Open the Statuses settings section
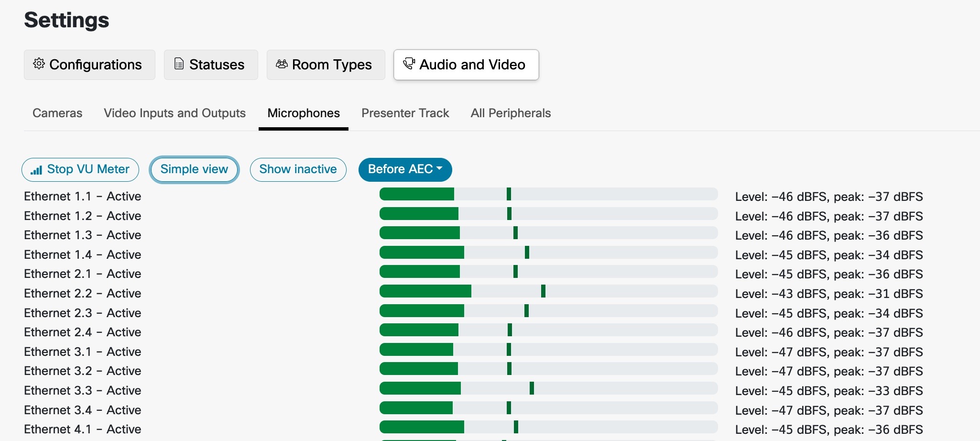Viewport: 980px width, 441px height. pos(211,65)
